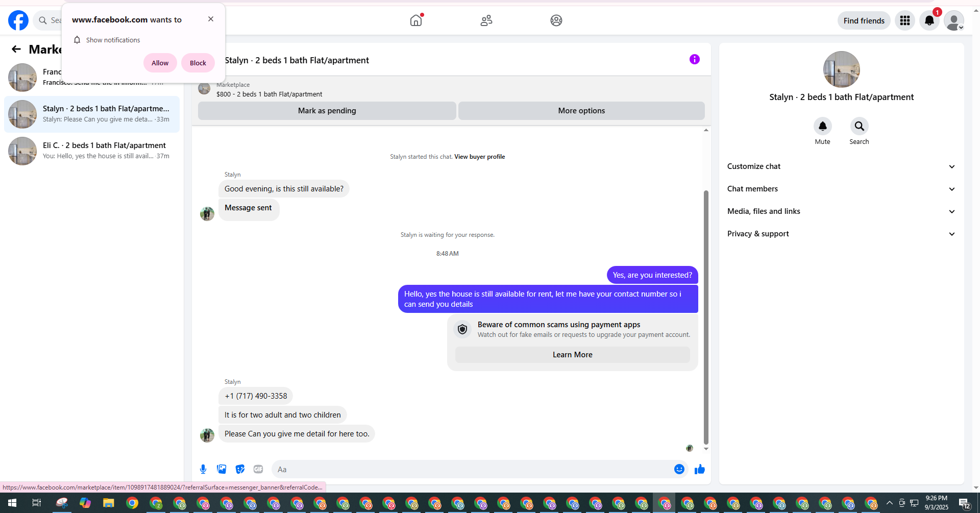Open the Francisco conversation
980x513 pixels.
click(92, 78)
